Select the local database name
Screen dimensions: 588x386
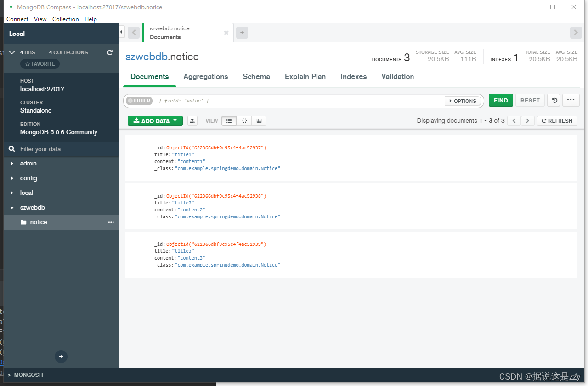point(27,193)
